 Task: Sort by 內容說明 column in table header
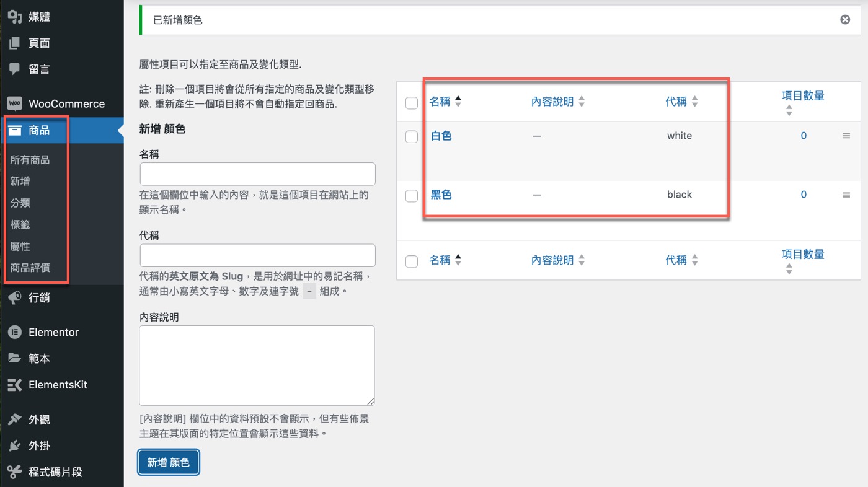click(x=552, y=102)
